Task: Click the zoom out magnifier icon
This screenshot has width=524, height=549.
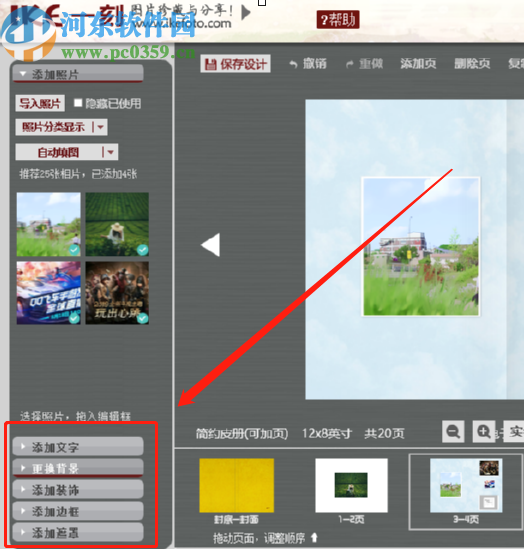Action: tap(453, 431)
